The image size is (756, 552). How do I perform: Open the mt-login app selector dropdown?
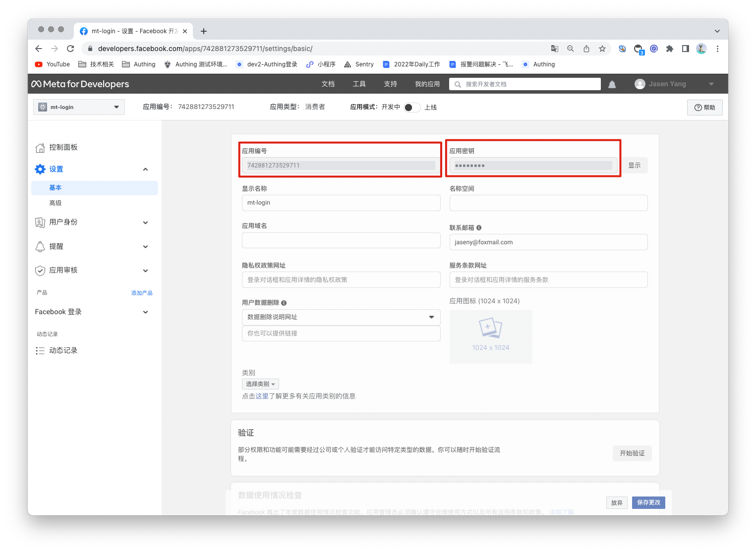[79, 107]
